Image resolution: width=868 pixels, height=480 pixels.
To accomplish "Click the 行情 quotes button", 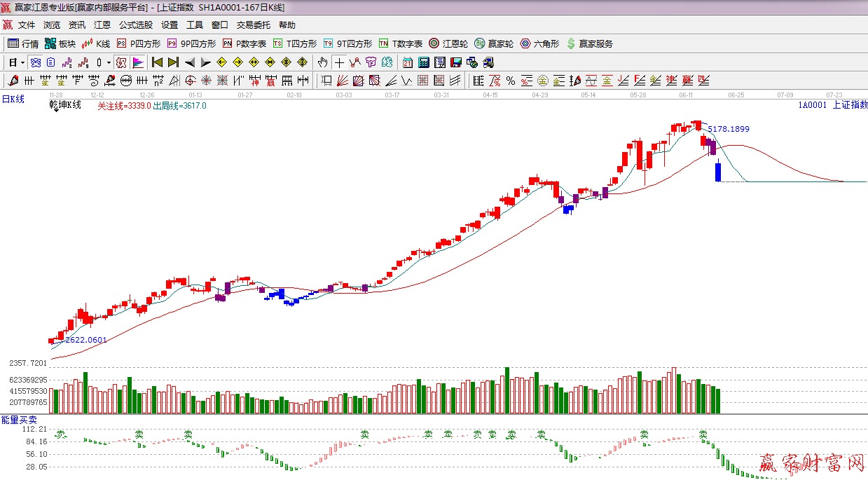I will [23, 43].
